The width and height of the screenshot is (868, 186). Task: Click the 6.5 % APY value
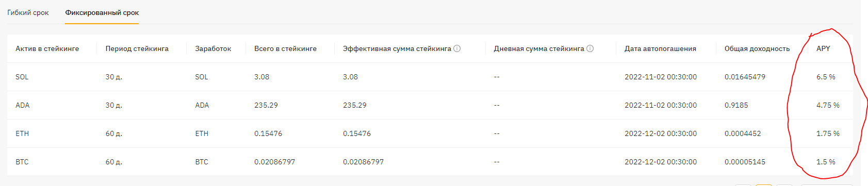pyautogui.click(x=826, y=77)
